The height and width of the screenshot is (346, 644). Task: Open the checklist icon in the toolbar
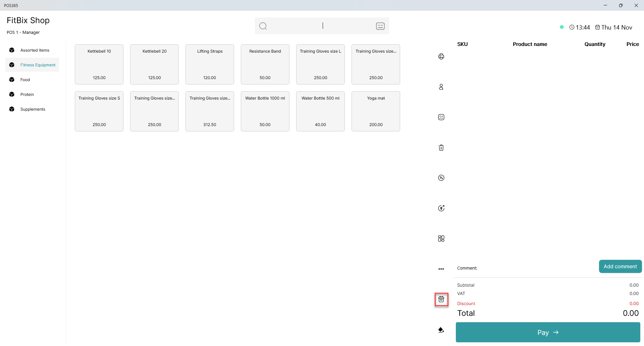[x=441, y=117]
